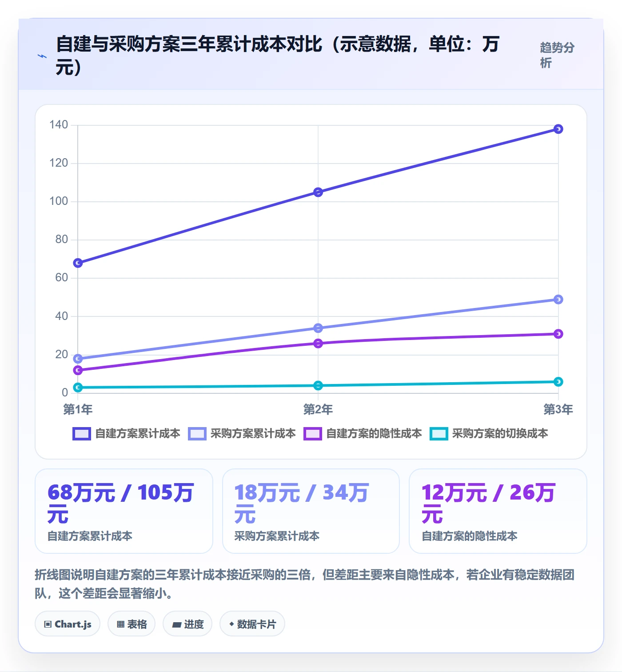Click the 68万元 / 105万元 value card
Image resolution: width=622 pixels, height=672 pixels.
click(124, 511)
